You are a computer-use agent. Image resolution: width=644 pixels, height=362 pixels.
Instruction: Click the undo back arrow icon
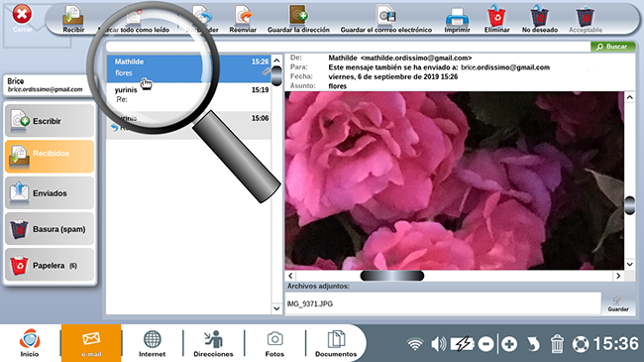click(533, 344)
